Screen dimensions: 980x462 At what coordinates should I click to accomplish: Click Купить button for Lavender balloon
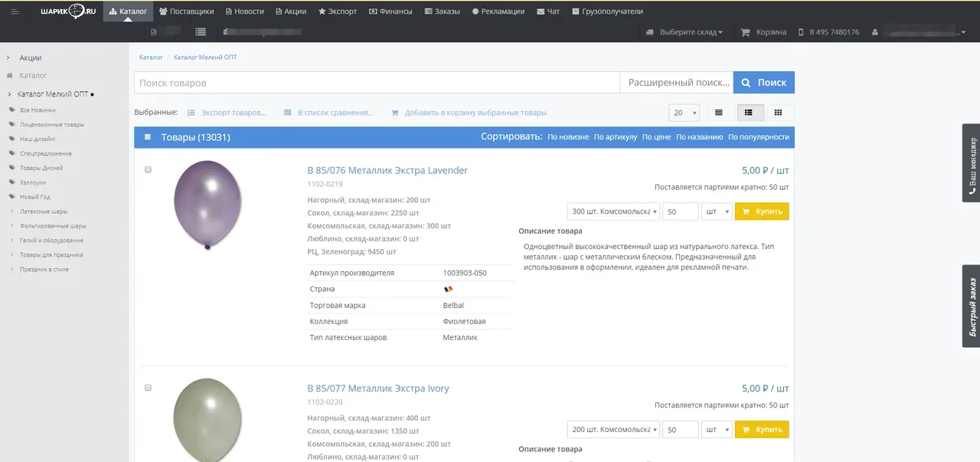coord(762,211)
